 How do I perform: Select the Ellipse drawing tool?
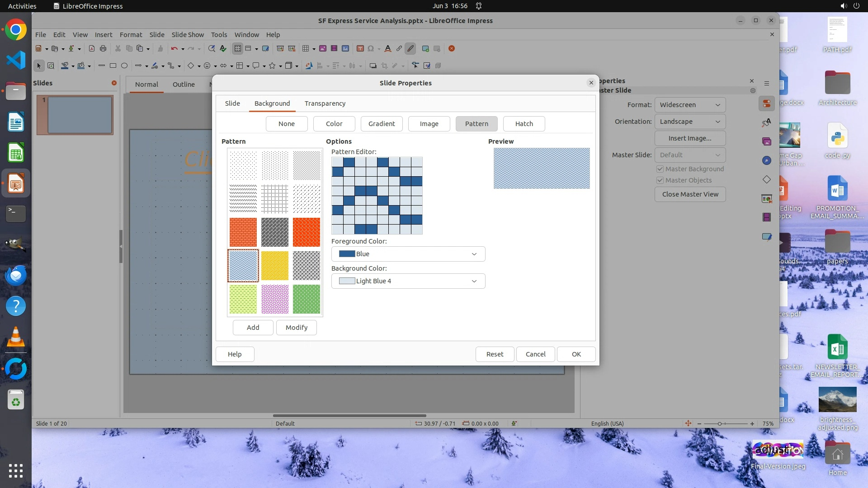124,66
